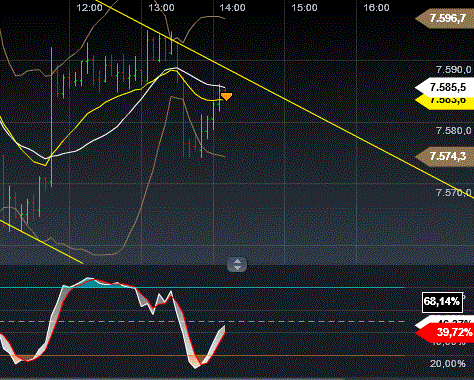Select the 7.596,7 upper band price tag
Viewport: 474px width, 380px height.
[x=445, y=18]
